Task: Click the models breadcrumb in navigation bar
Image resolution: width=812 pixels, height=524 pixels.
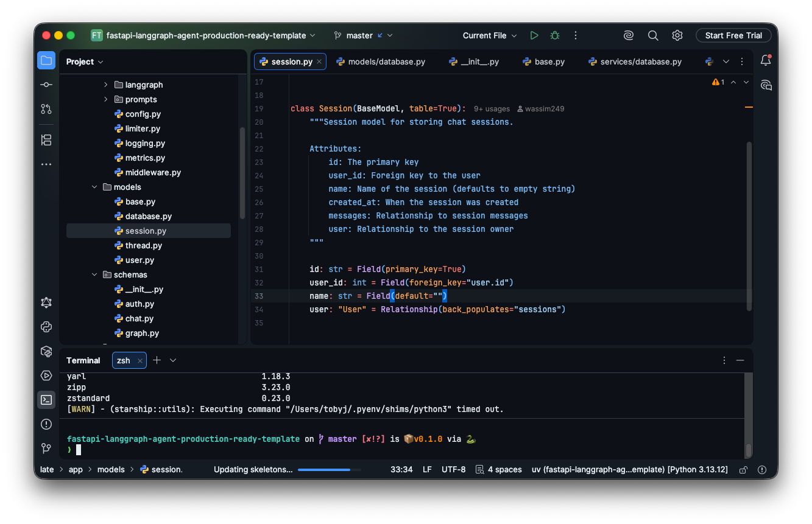Action: [x=111, y=470]
